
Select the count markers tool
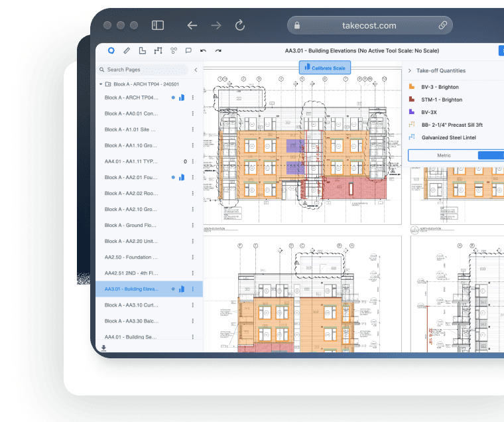point(174,50)
